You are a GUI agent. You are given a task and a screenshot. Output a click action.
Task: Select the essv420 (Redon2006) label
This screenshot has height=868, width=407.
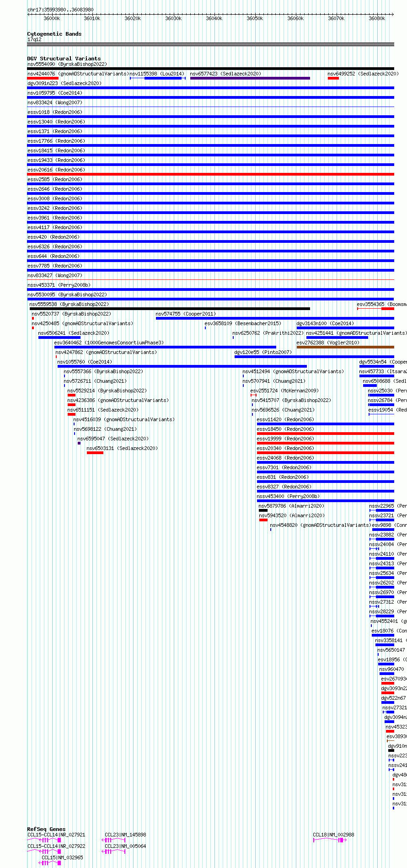pyautogui.click(x=53, y=237)
